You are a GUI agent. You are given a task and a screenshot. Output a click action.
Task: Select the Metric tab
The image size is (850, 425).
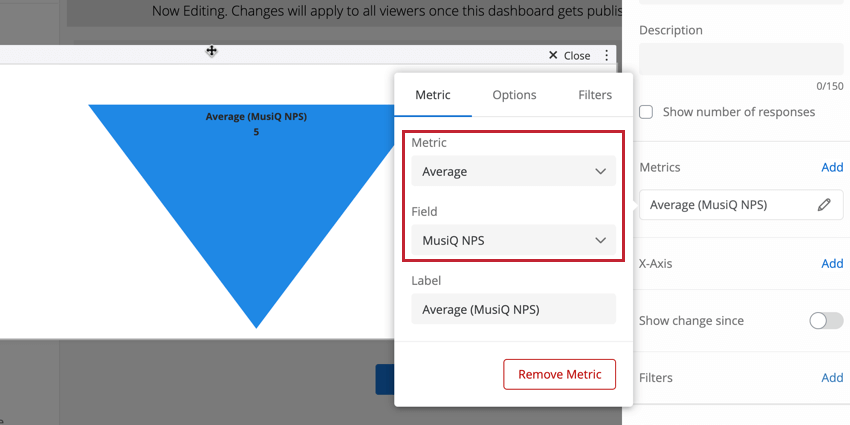(433, 95)
